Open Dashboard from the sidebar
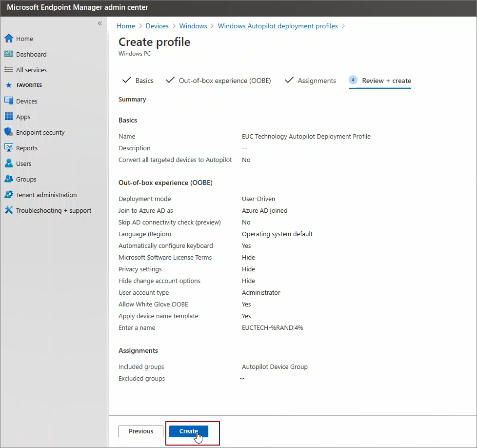 tap(31, 54)
